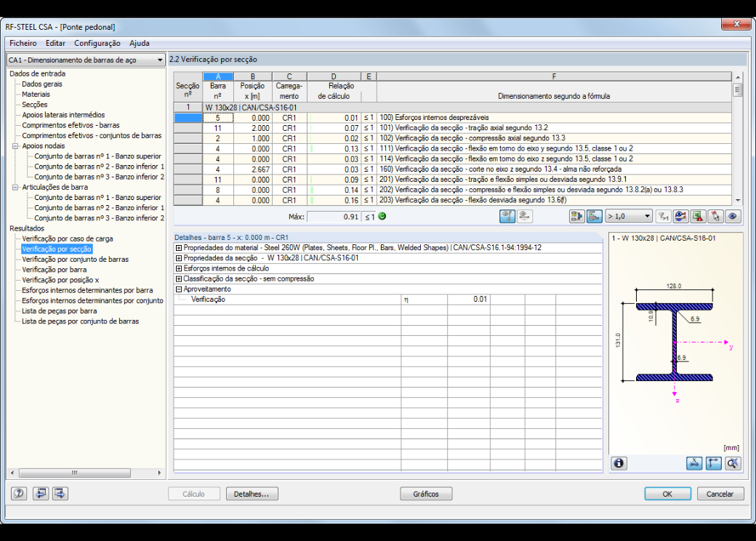The height and width of the screenshot is (541, 756).
Task: Expand Classificação da secção row
Action: [179, 278]
